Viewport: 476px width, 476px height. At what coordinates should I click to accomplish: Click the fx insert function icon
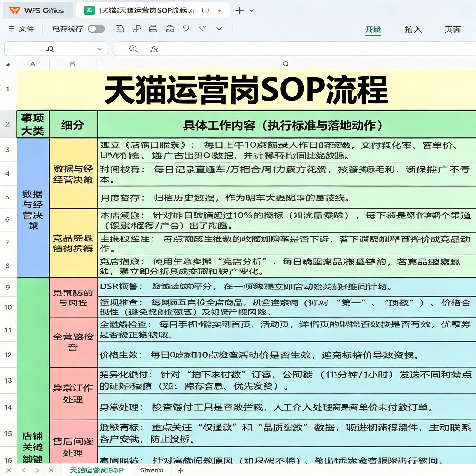(153, 49)
